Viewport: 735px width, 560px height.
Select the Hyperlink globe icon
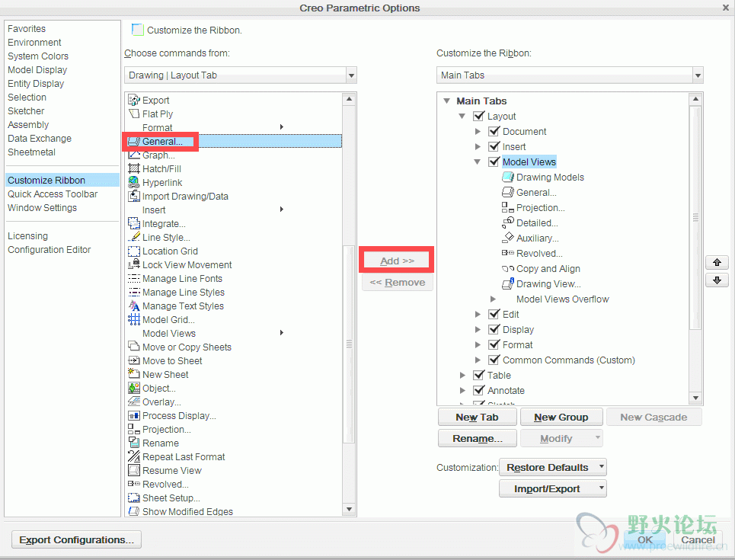tap(134, 182)
